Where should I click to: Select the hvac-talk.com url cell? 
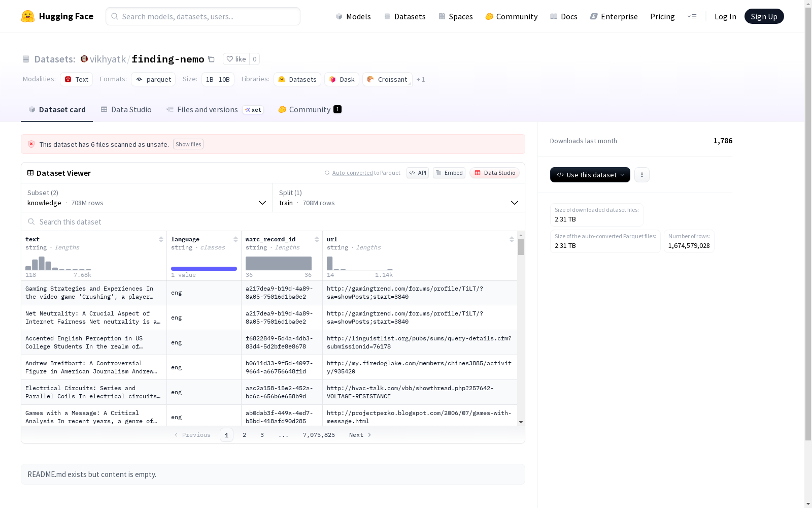pos(420,392)
